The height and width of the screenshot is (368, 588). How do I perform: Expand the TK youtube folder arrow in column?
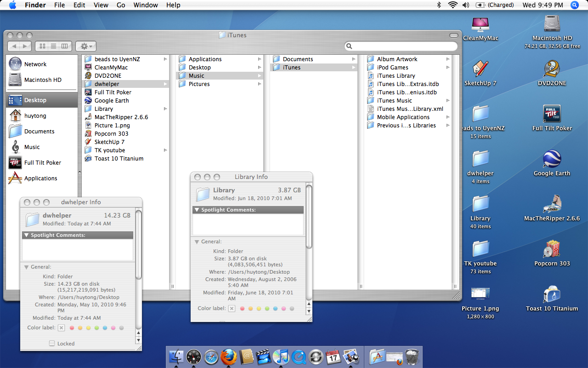click(165, 150)
